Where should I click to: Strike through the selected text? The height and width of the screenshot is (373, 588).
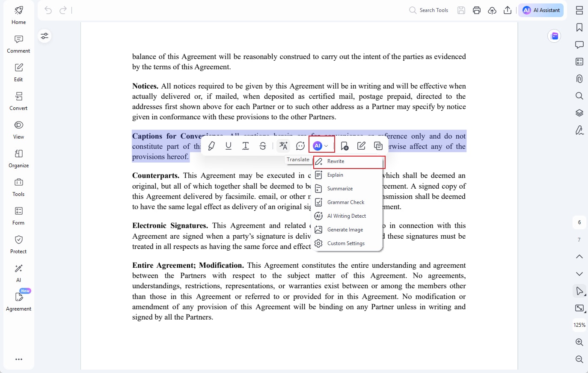pyautogui.click(x=263, y=146)
